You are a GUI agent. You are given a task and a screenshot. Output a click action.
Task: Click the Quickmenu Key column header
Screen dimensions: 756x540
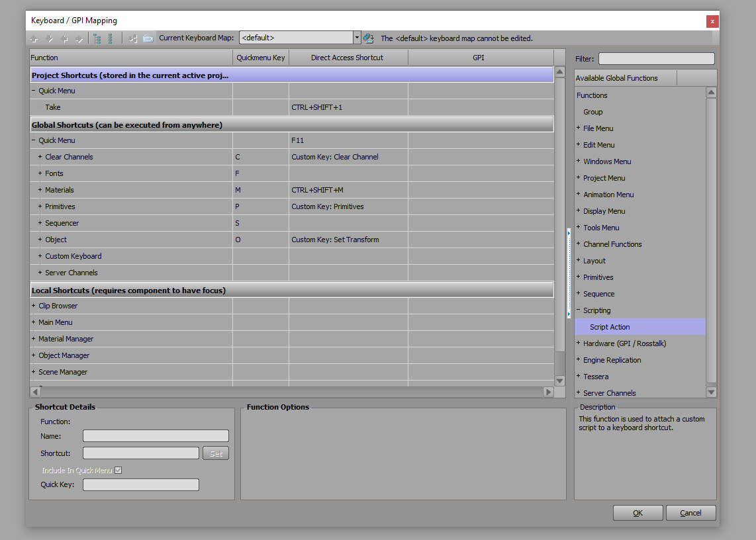(261, 58)
